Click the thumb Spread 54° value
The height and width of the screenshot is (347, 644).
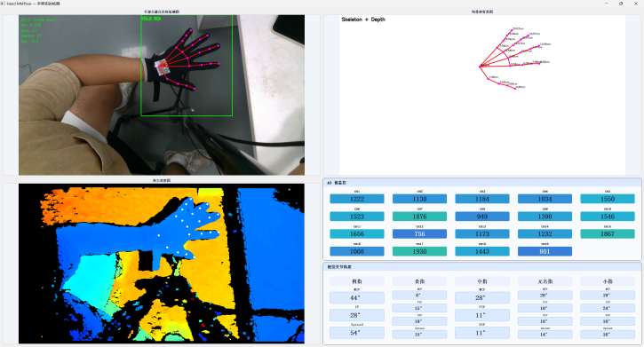(x=357, y=333)
